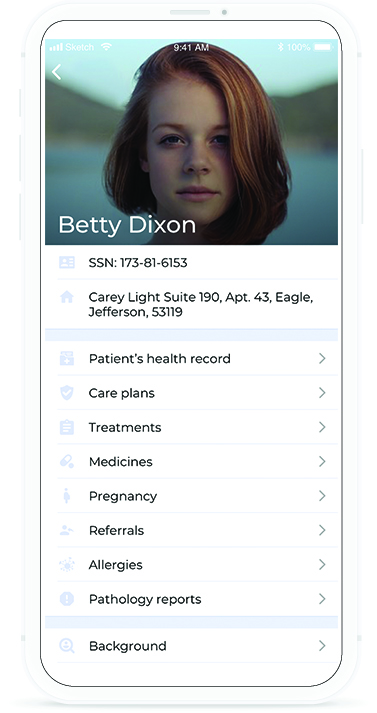Tap the Carey Light Suite address text
377x713 pixels.
(201, 305)
